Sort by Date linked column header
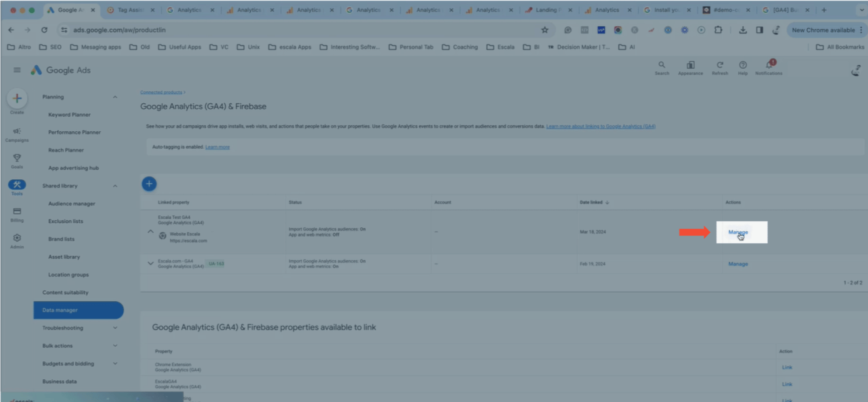Viewport: 868px width, 402px height. tap(594, 202)
